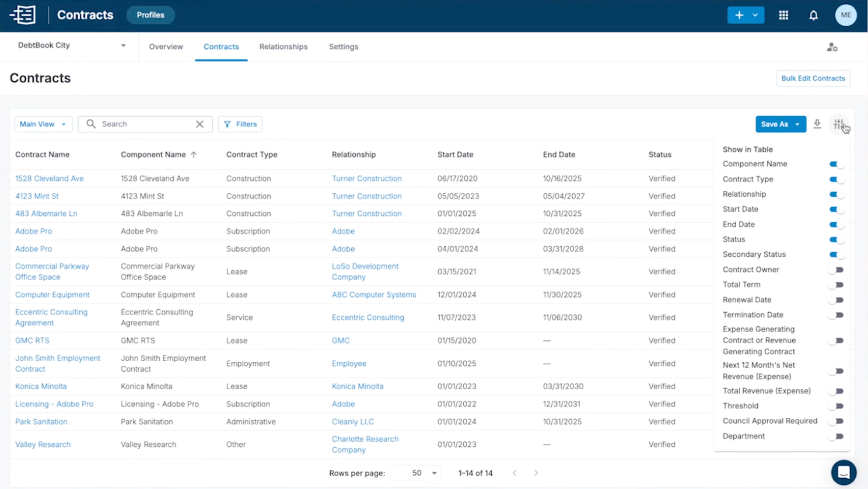This screenshot has height=489, width=868.
Task: Expand the DebtBook City profile selector
Action: pos(123,45)
